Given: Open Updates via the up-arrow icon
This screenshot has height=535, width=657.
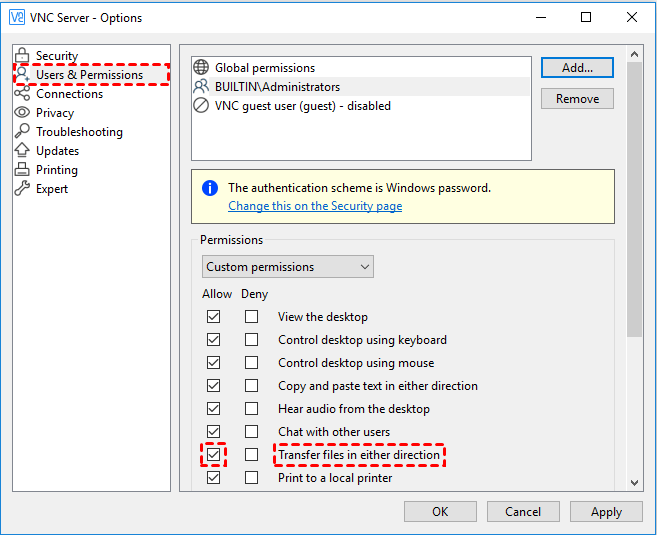Looking at the screenshot, I should click(x=22, y=150).
